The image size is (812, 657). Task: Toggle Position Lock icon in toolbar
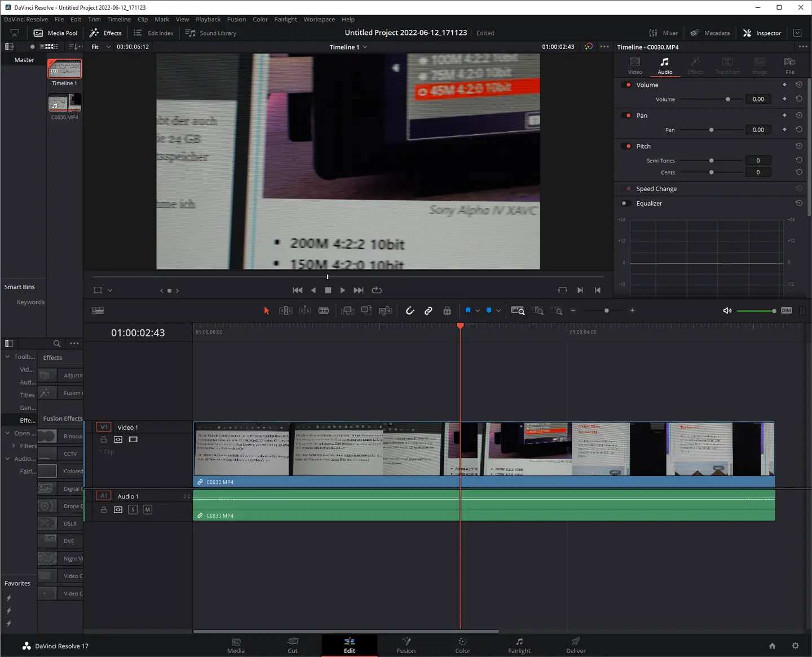(x=447, y=311)
